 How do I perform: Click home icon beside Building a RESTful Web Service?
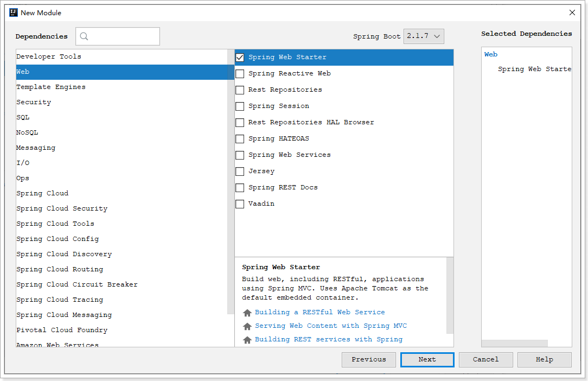(247, 313)
